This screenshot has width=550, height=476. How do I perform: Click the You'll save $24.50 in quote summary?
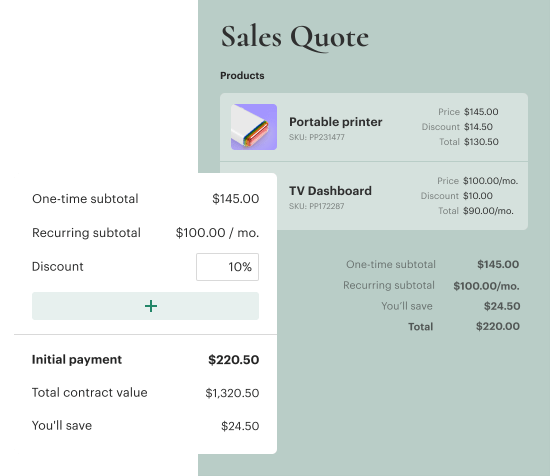click(502, 306)
